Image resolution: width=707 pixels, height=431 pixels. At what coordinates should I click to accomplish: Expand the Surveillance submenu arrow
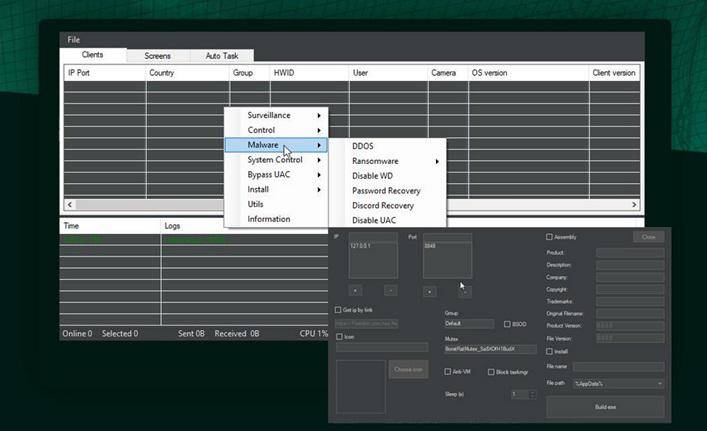coord(319,115)
